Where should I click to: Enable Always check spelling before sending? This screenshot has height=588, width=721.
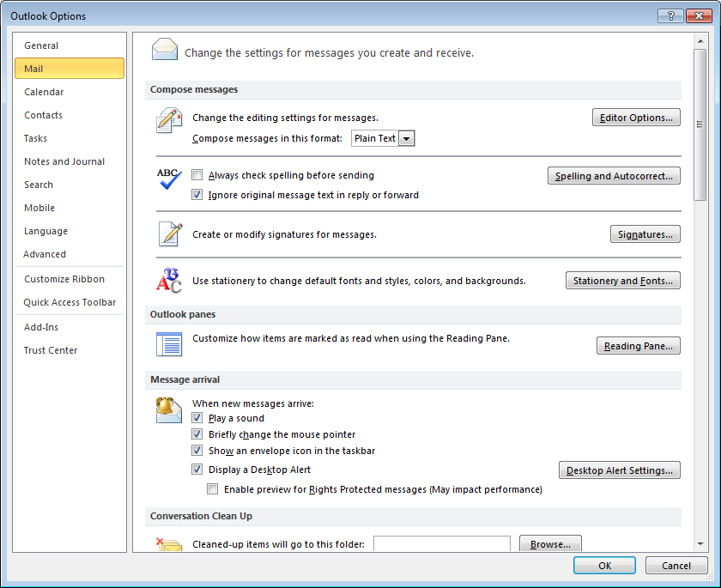point(197,175)
